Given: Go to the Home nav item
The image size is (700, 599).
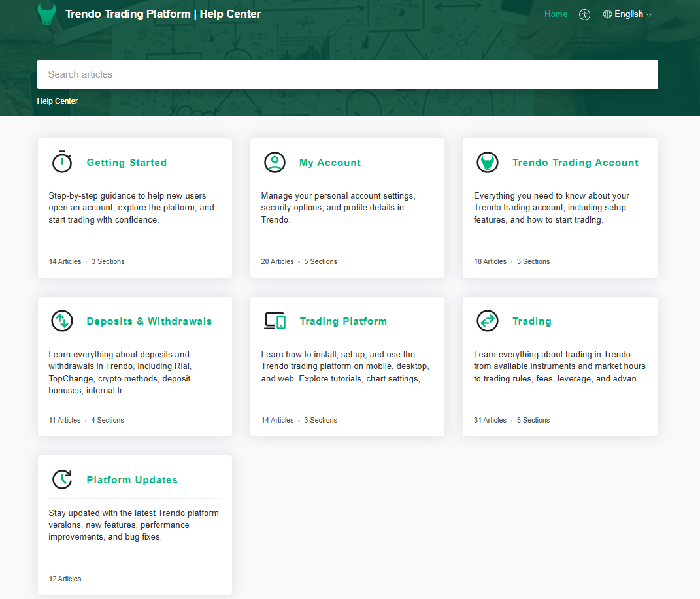Looking at the screenshot, I should click(x=556, y=14).
